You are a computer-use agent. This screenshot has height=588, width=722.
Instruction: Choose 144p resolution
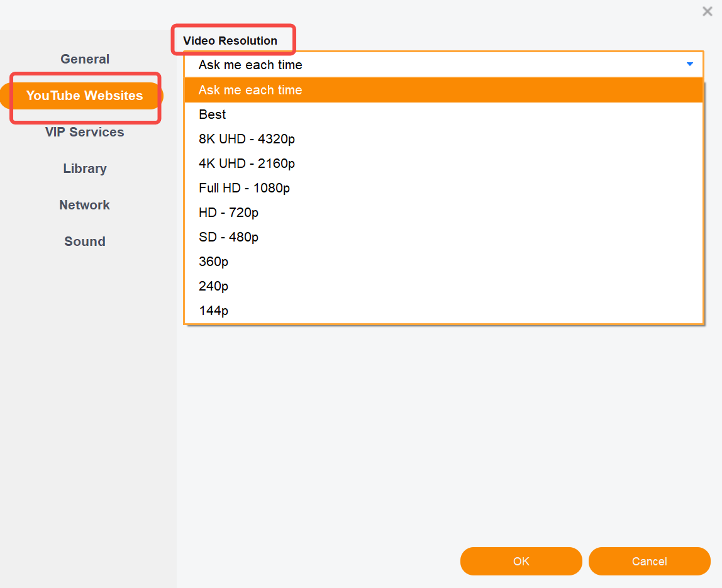(x=443, y=310)
